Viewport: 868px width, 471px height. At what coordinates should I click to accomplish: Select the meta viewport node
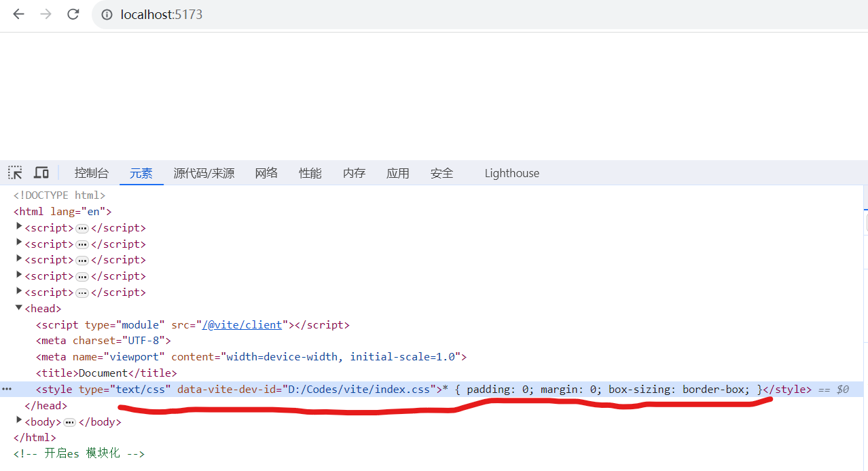pos(251,357)
